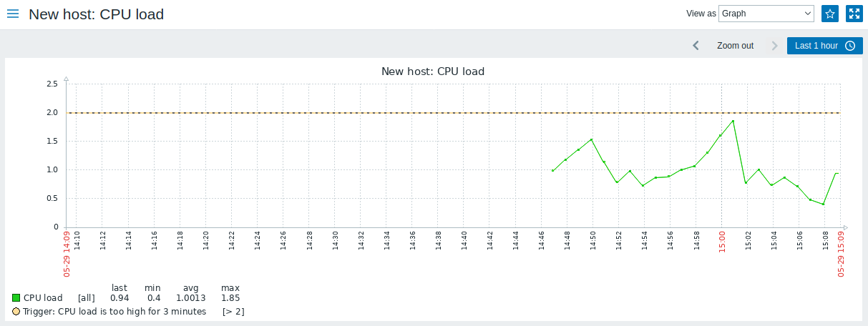
Task: Click the page heading New host: CPU load
Action: point(96,14)
